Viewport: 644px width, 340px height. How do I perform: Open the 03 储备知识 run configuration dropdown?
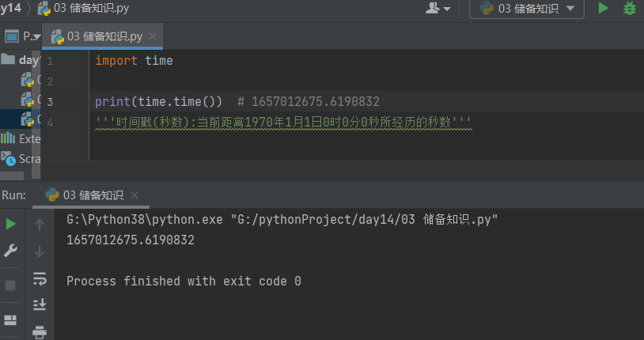point(527,9)
